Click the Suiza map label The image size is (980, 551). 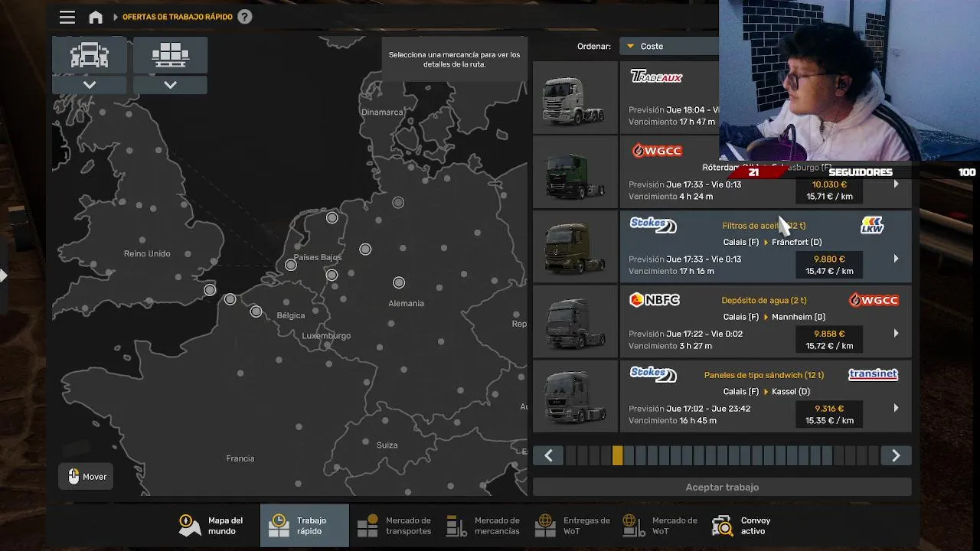point(387,445)
